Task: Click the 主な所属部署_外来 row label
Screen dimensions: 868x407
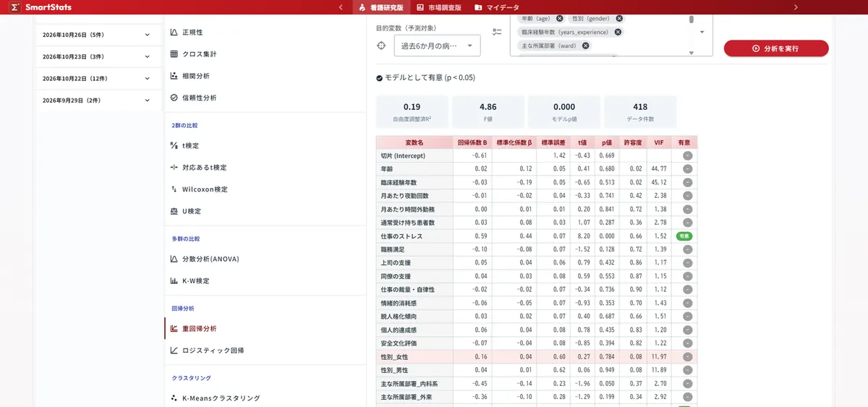Action: coord(407,397)
